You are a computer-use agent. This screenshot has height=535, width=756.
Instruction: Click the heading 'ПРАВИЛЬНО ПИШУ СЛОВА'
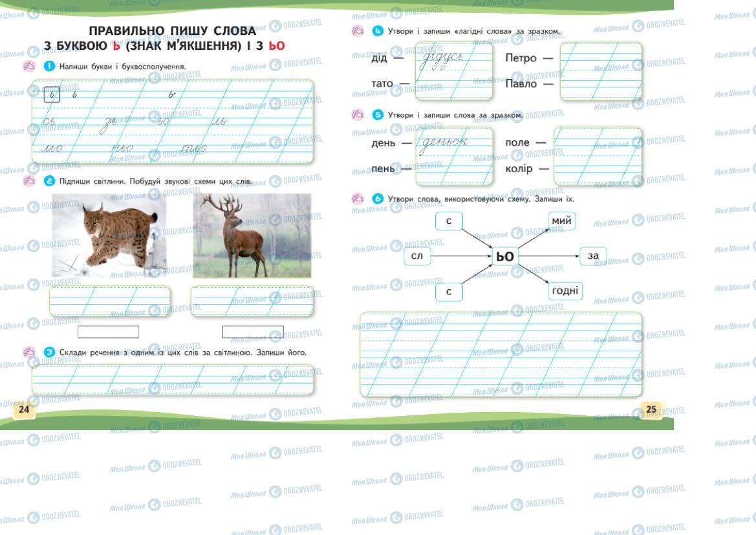point(172,31)
